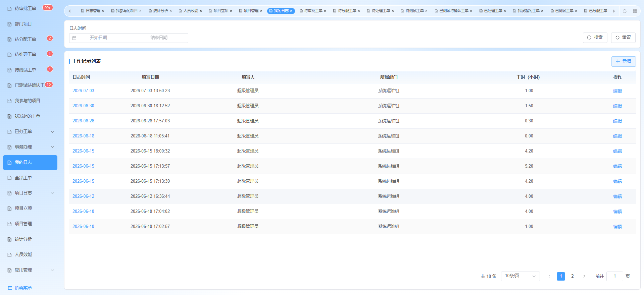The image size is (644, 295).
Task: Click the 前往 page number input
Action: (614, 276)
